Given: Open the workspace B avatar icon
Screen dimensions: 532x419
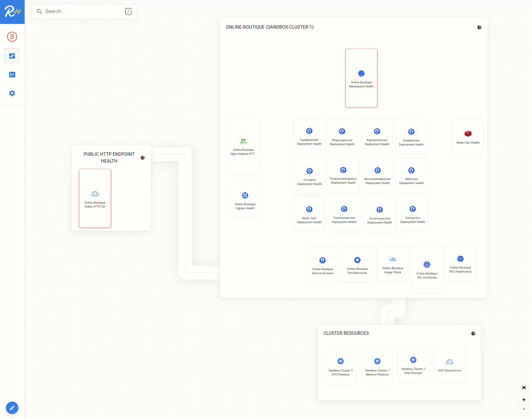Looking at the screenshot, I should tap(12, 37).
